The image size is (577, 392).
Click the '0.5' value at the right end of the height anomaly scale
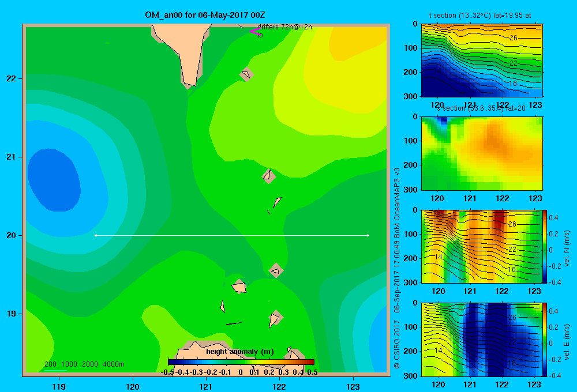tap(312, 372)
